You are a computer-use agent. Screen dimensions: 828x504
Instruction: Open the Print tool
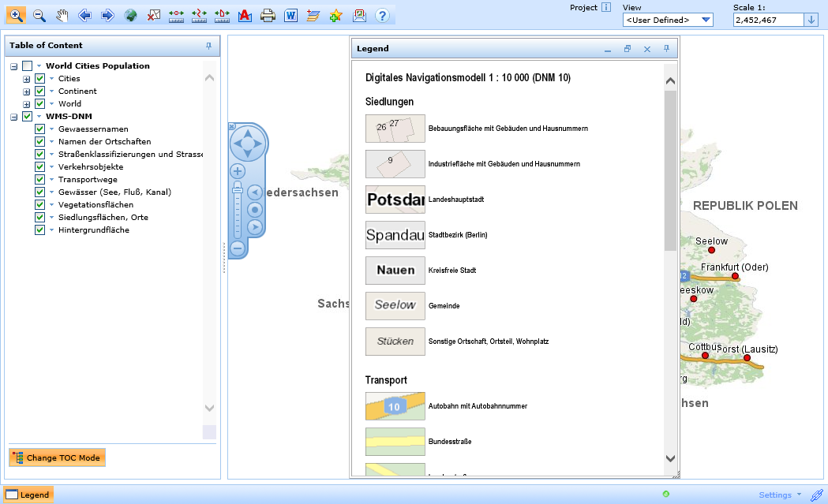click(x=268, y=15)
